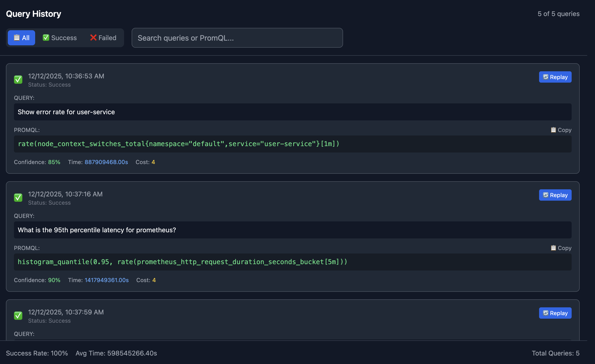Click the red X icon on the Failed filter

[93, 38]
